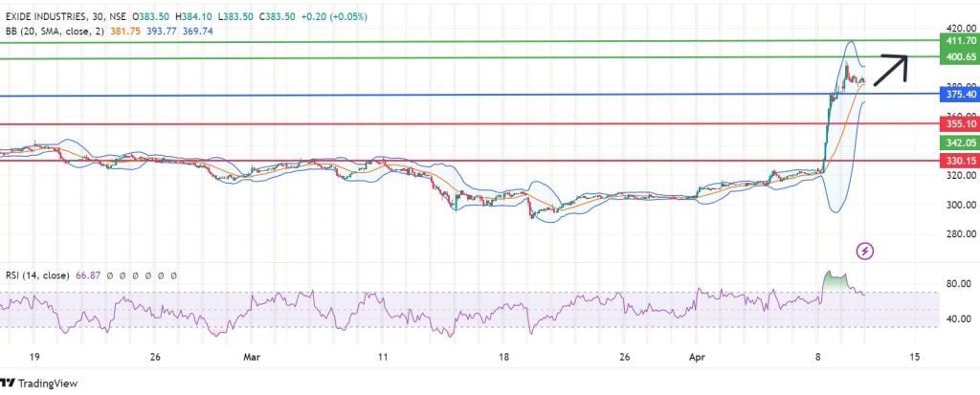Click the 80.00 RSI axis label
Image resolution: width=980 pixels, height=395 pixels.
(x=961, y=284)
